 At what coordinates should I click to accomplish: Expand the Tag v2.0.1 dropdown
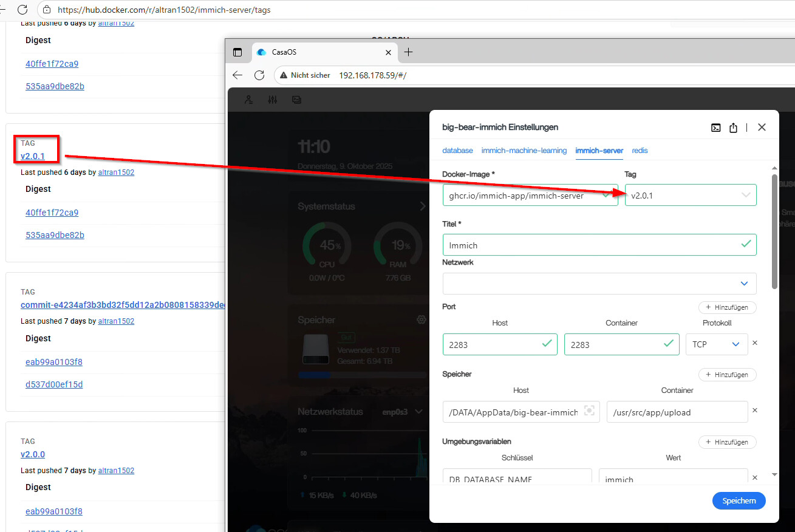coord(746,195)
